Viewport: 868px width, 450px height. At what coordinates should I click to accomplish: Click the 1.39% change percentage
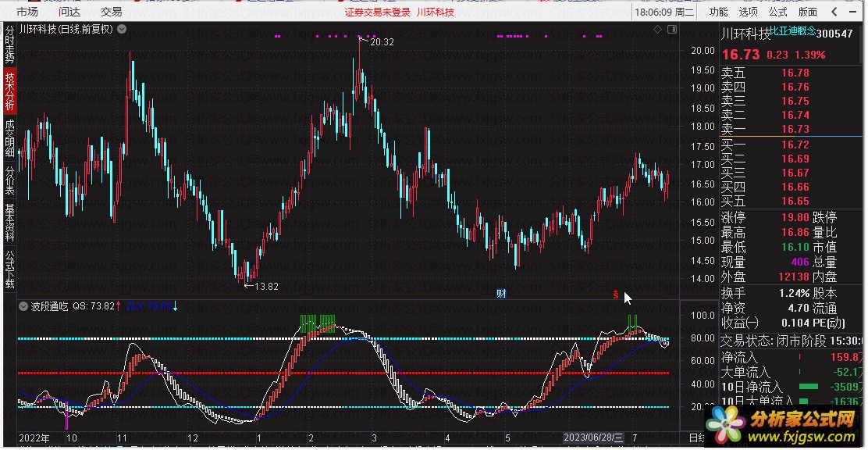coord(810,55)
